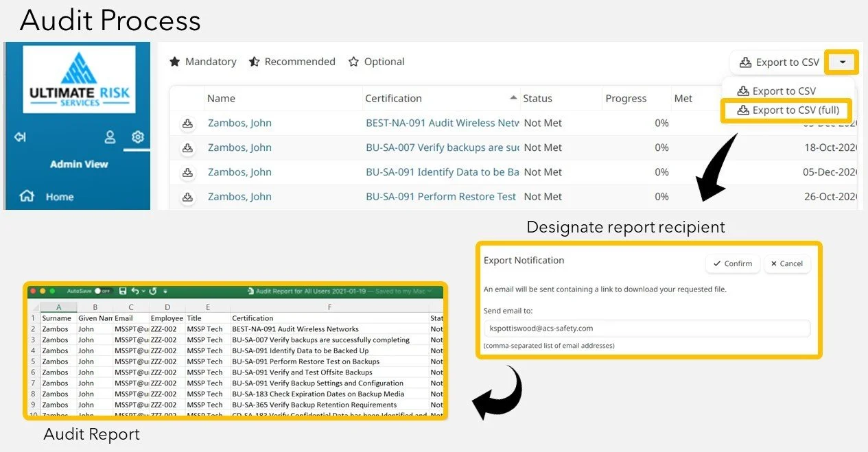Click the Undo arrow in Excel

coord(136,292)
